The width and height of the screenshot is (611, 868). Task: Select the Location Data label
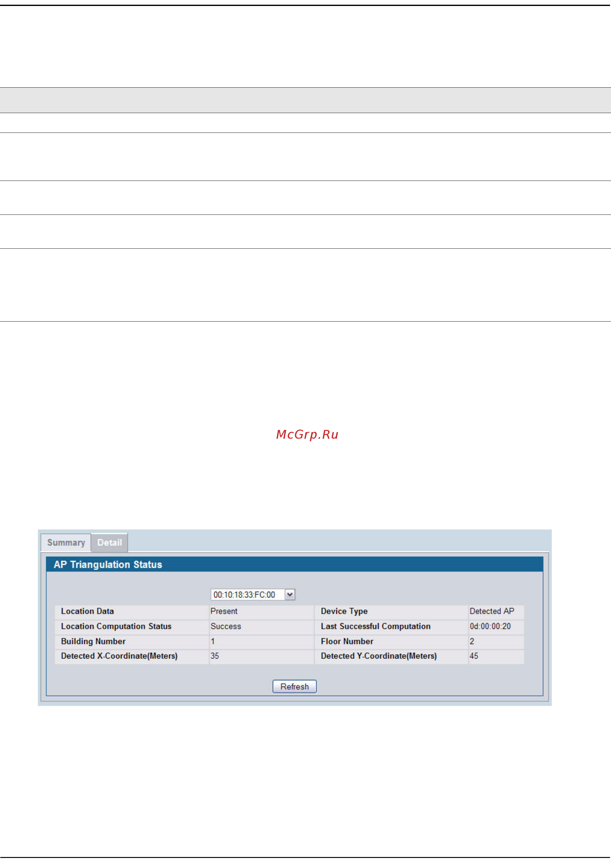pos(87,611)
